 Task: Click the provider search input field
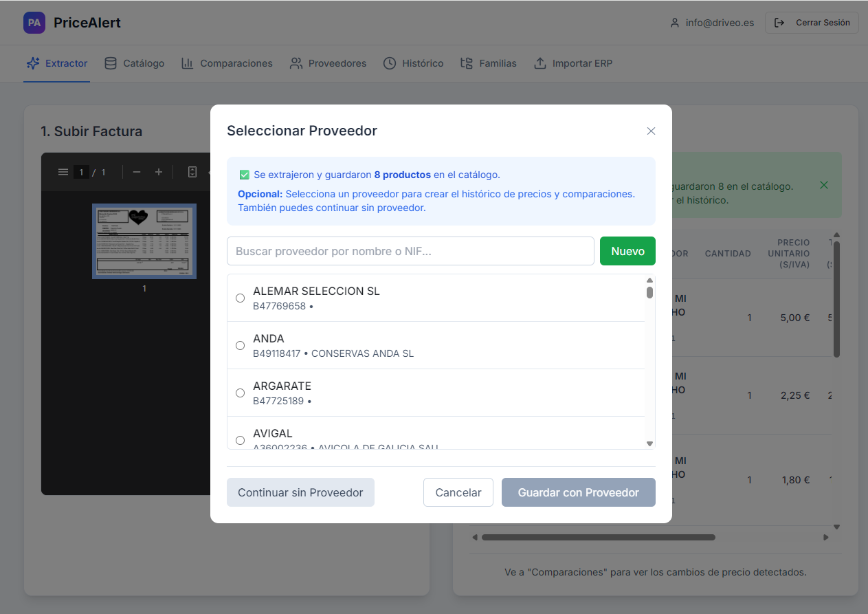[x=410, y=251]
